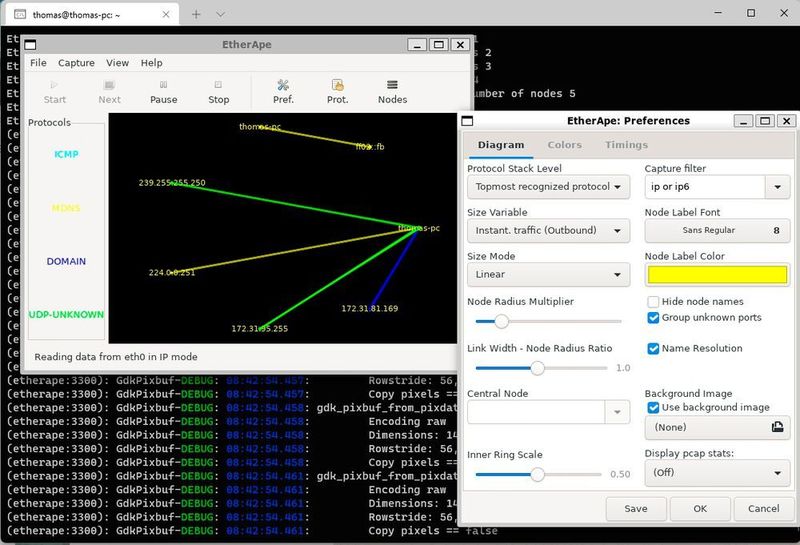Click DOMAIN in the Protocols legend

[x=66, y=261]
